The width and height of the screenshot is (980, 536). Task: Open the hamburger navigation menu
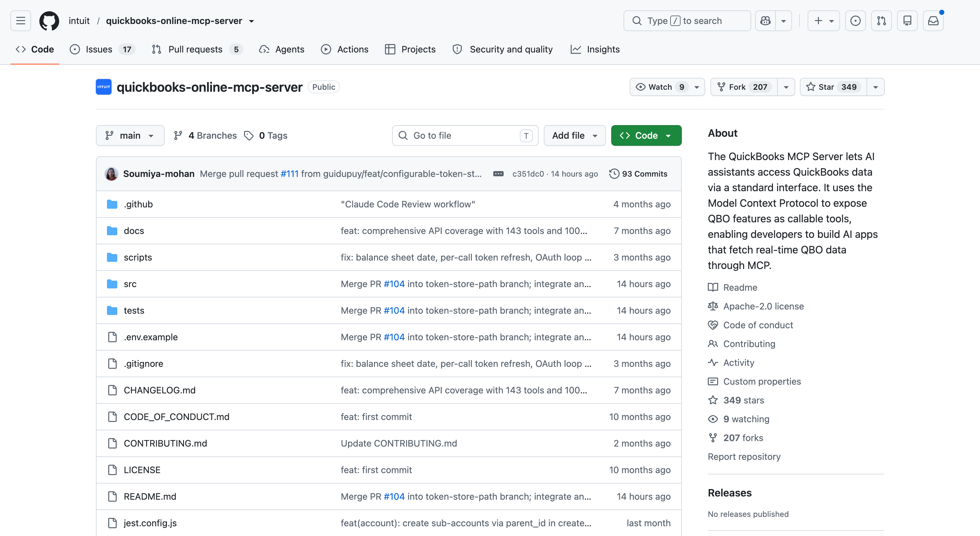(20, 20)
